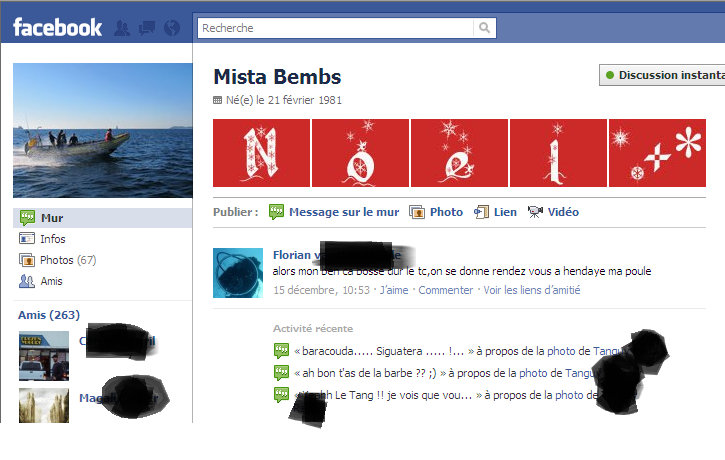Open Voir les liens d'amitié link
The width and height of the screenshot is (725, 460).
point(531,290)
